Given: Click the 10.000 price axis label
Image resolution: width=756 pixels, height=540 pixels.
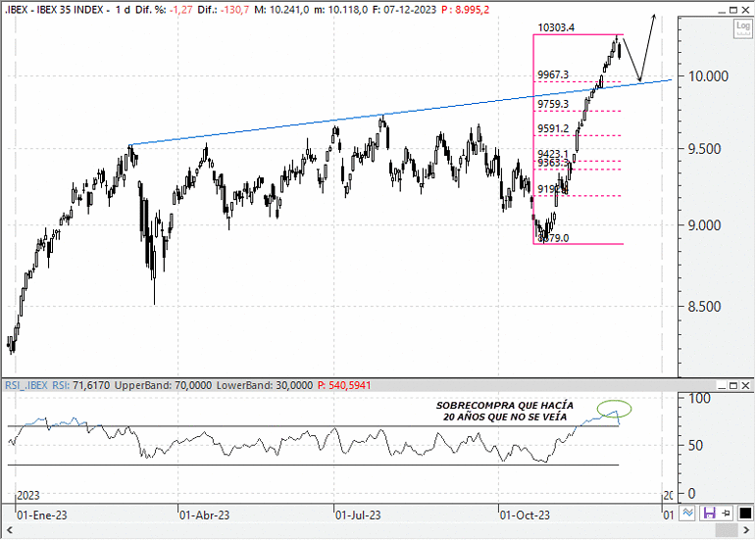Looking at the screenshot, I should pyautogui.click(x=708, y=76).
